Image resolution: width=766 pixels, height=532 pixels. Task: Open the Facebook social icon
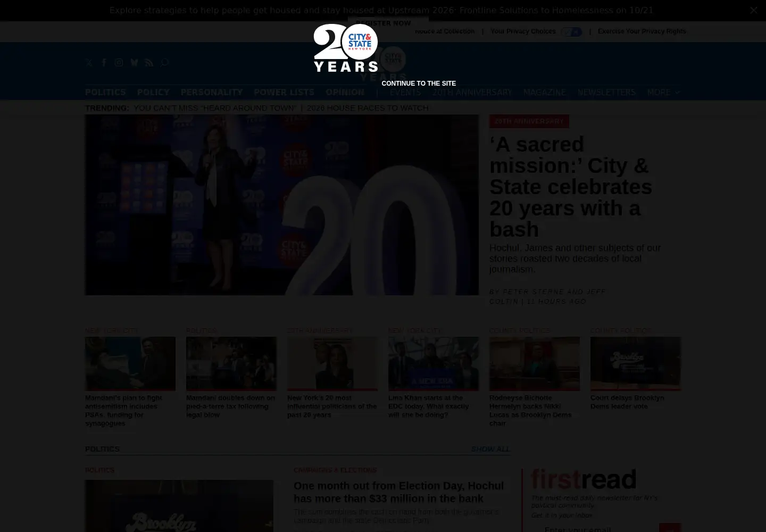(x=104, y=63)
